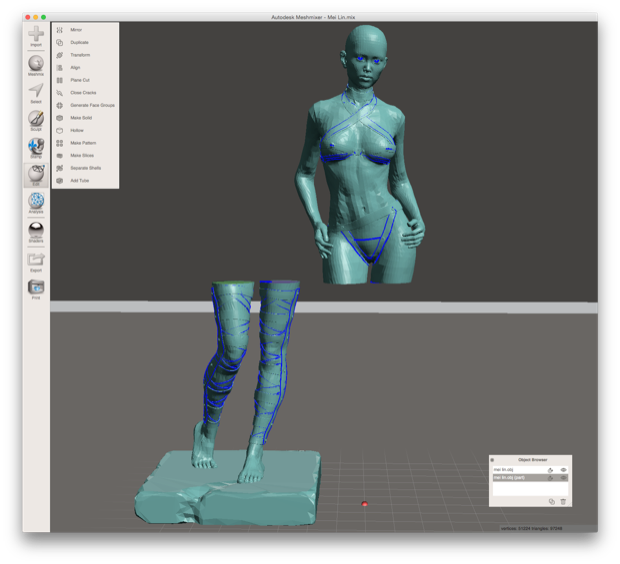The width and height of the screenshot is (620, 564).
Task: Open the Print tool
Action: (36, 290)
